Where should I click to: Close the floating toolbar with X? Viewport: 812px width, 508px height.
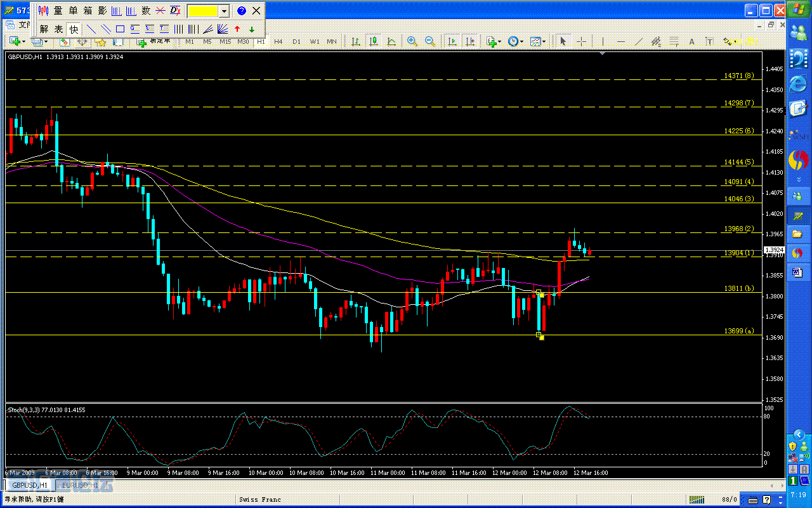pos(256,11)
